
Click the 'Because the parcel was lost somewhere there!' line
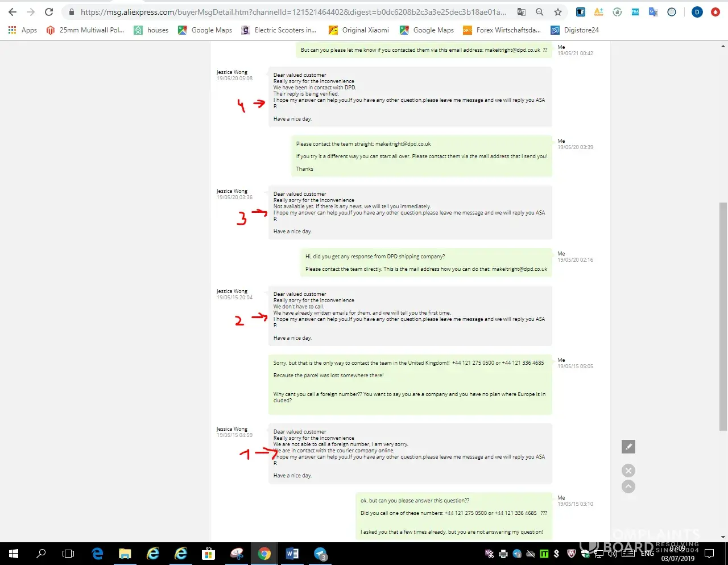[329, 376]
